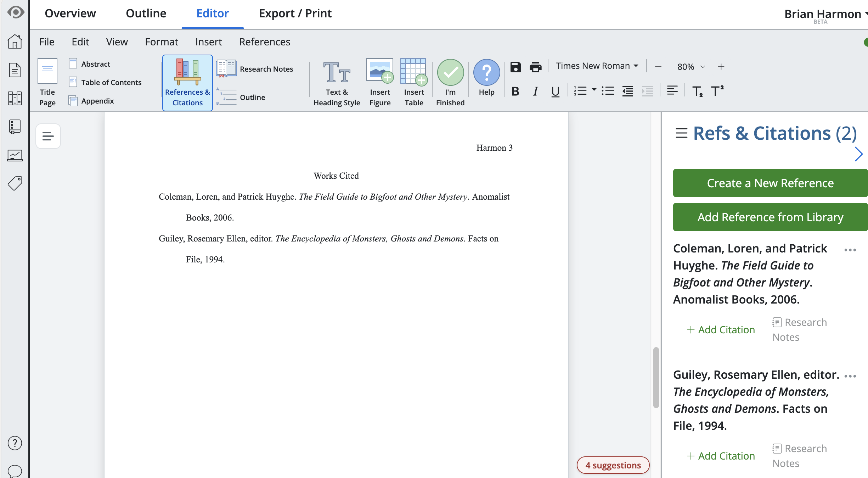
Task: Decrease zoom with the minus button
Action: click(x=658, y=67)
